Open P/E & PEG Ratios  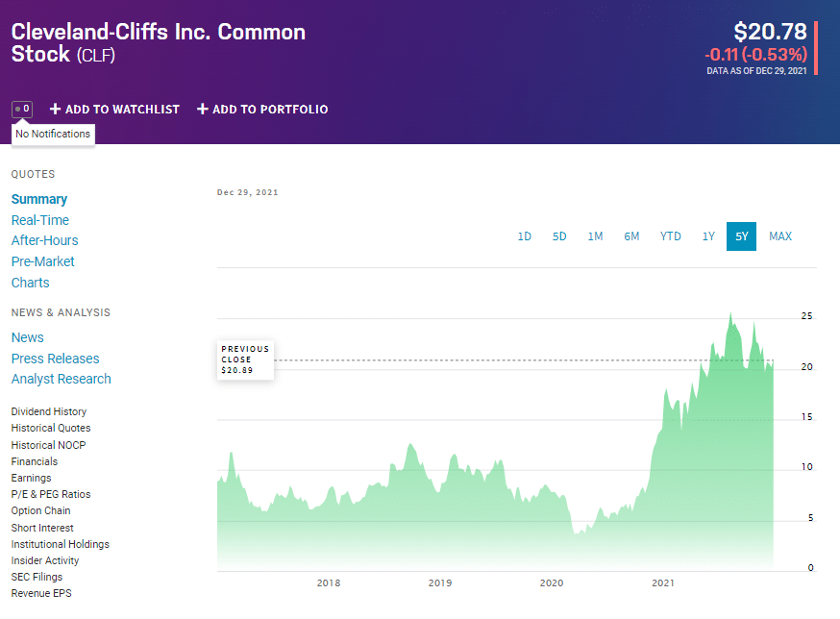click(x=51, y=494)
